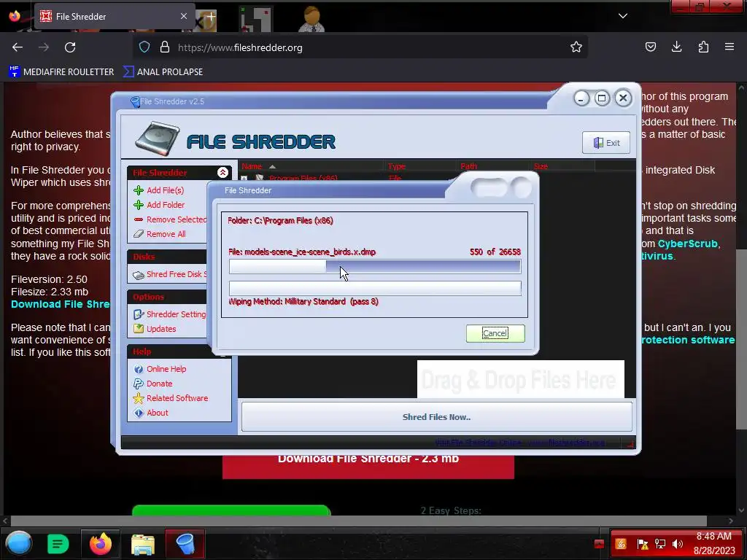Click the Start orb on the taskbar

coord(19,543)
